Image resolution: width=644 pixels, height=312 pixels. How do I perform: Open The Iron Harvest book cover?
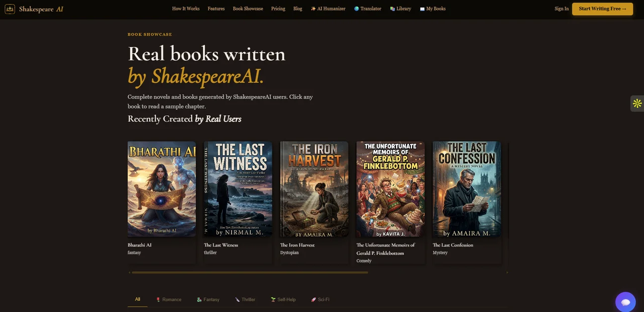pos(314,189)
